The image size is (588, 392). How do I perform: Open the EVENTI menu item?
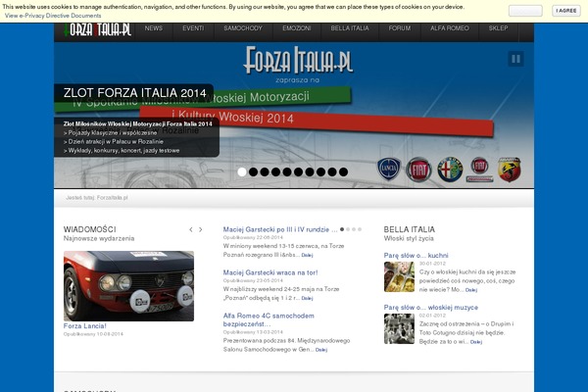click(193, 28)
